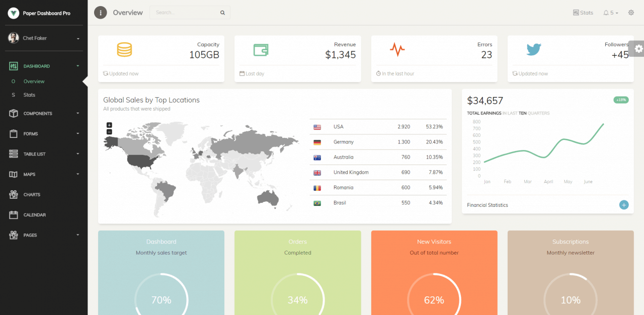This screenshot has height=315, width=644.
Task: Select Overview in sidebar
Action: pyautogui.click(x=34, y=81)
